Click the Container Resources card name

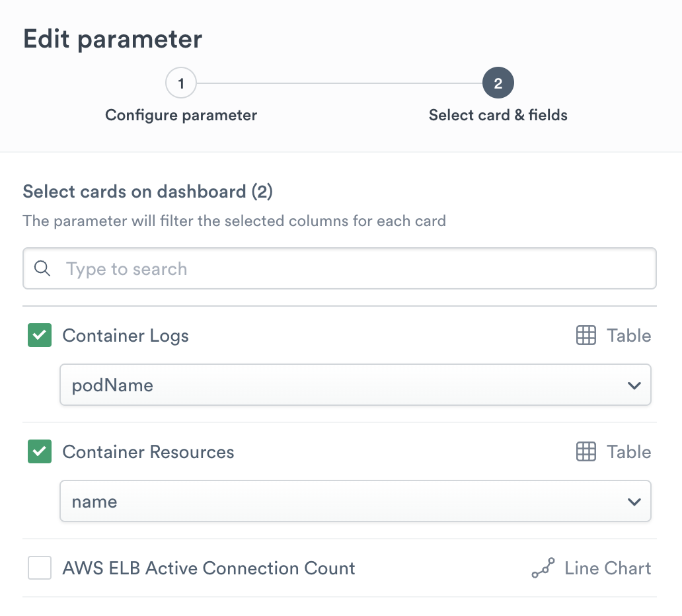click(x=148, y=452)
